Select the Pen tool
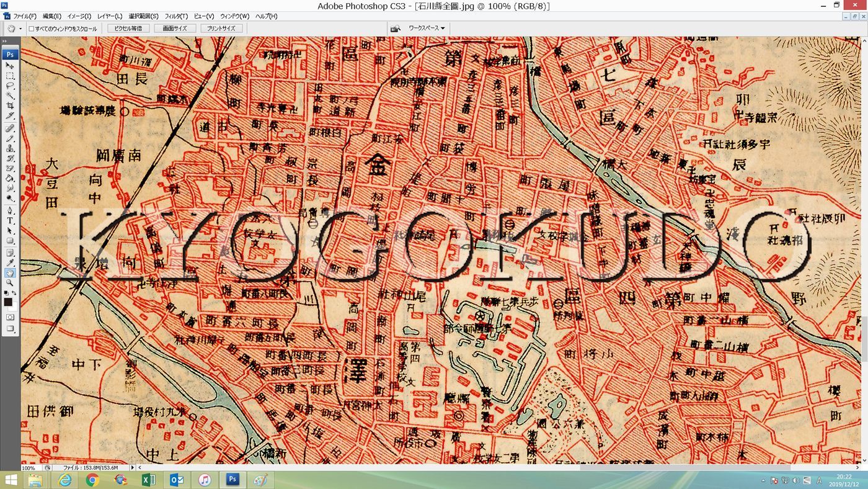The image size is (868, 489). click(x=10, y=210)
